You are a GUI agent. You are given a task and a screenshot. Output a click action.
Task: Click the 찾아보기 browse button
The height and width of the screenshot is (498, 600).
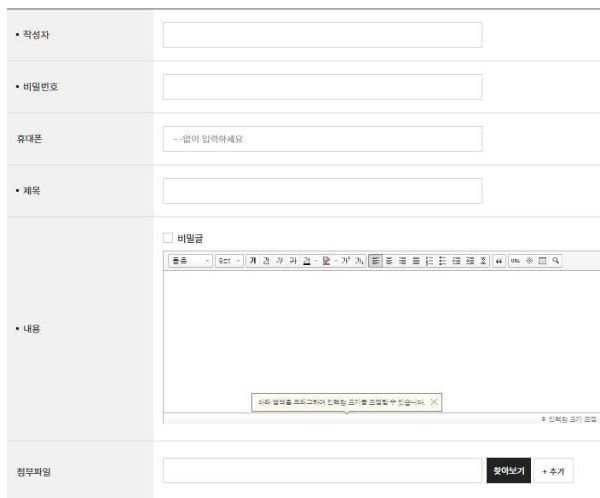pyautogui.click(x=509, y=470)
